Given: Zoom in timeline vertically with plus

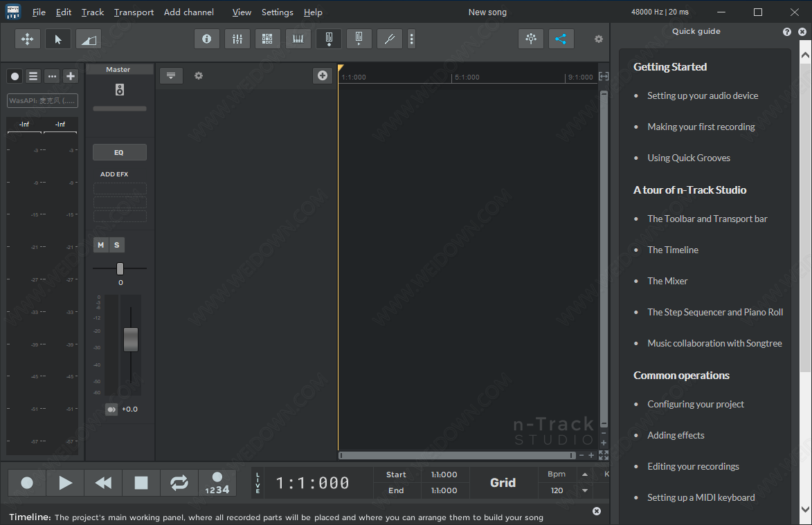Looking at the screenshot, I should pyautogui.click(x=604, y=443).
